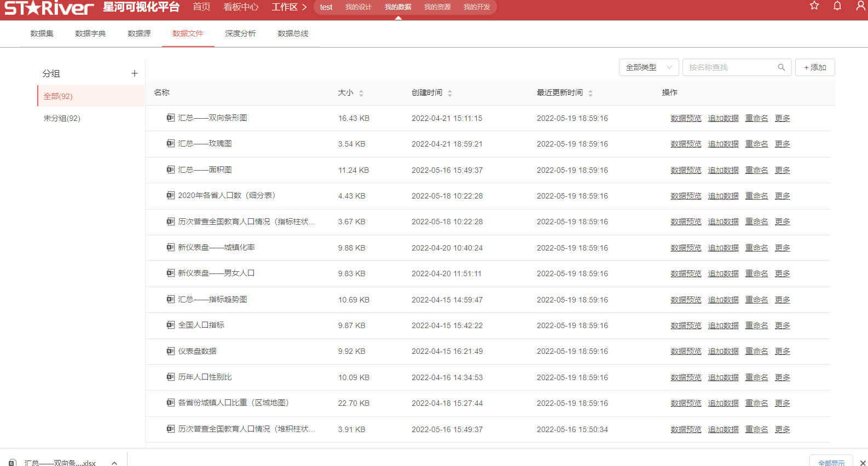Click the star favorites icon in header
This screenshot has width=868, height=466.
coord(814,6)
